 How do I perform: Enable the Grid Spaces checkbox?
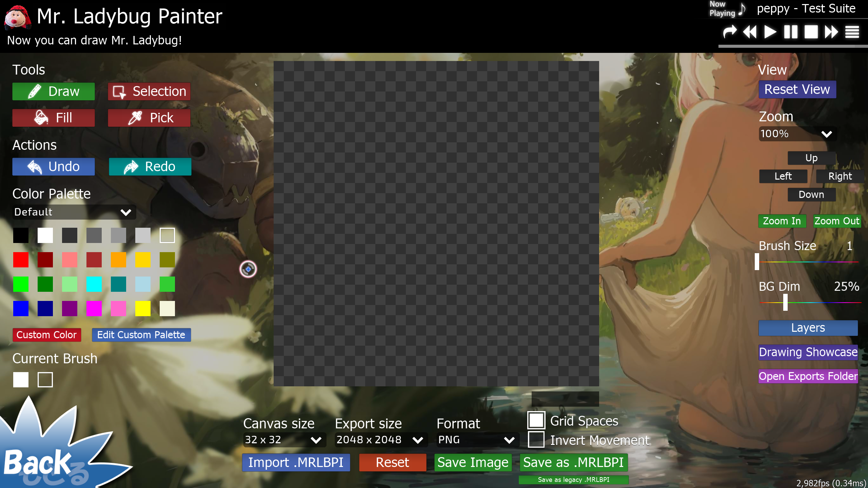click(x=536, y=421)
